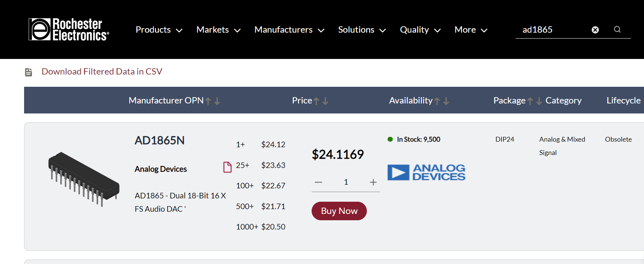Expand the Quality menu
Viewport: 644px width, 264px height.
pos(420,30)
